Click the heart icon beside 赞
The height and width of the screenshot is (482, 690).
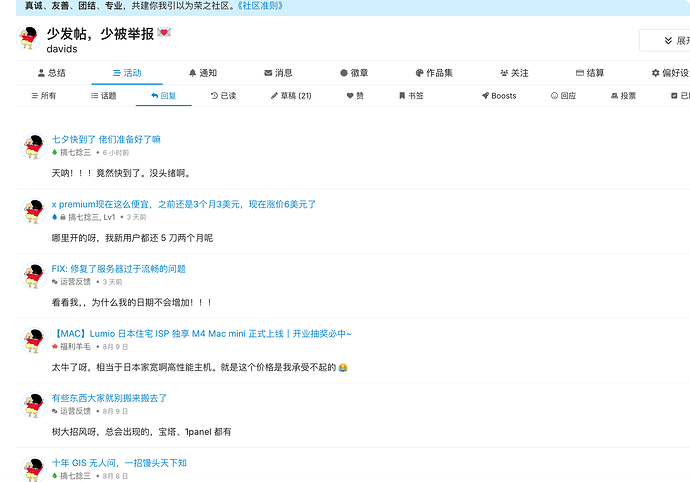(x=350, y=96)
